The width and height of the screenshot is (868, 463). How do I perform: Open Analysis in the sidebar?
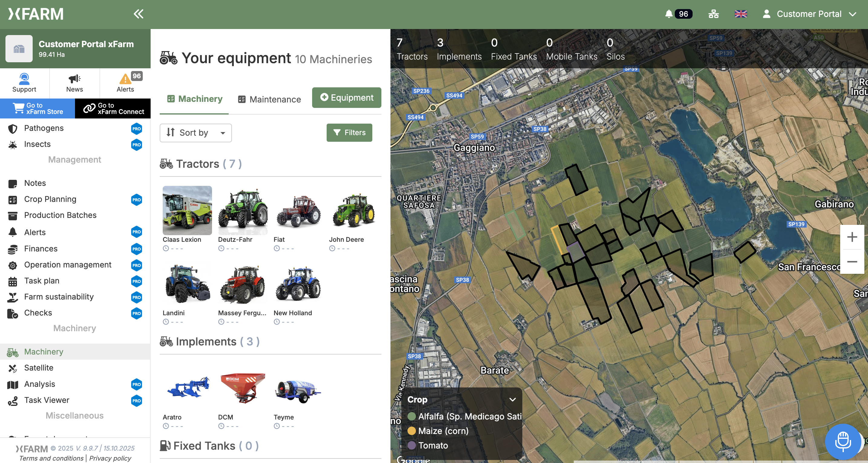pos(75,384)
